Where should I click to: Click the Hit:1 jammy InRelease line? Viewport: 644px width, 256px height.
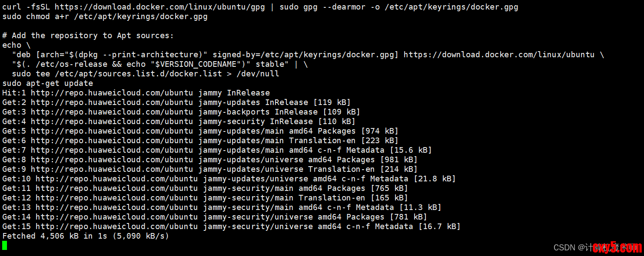coord(136,93)
